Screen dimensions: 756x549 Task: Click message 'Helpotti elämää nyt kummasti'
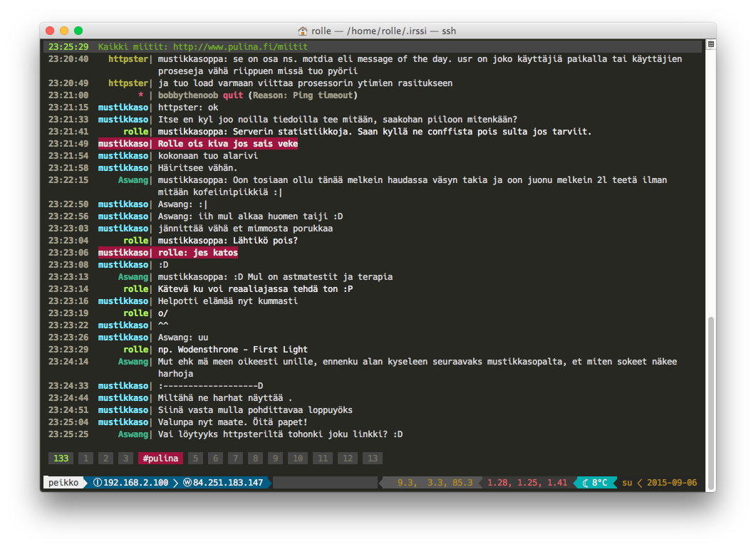228,301
